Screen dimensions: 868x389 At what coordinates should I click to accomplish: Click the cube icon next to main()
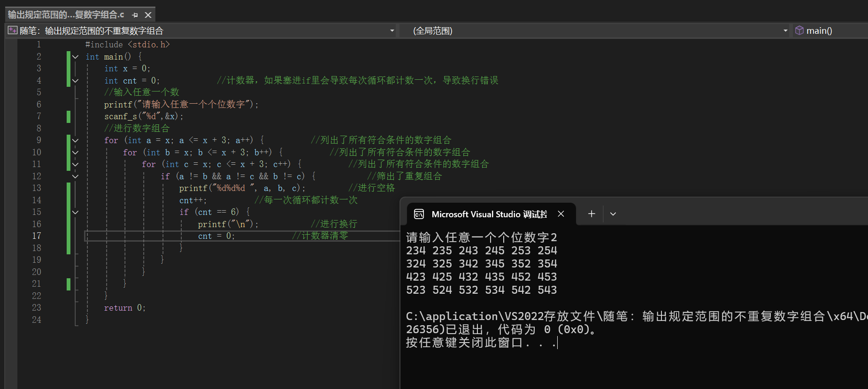coord(799,31)
